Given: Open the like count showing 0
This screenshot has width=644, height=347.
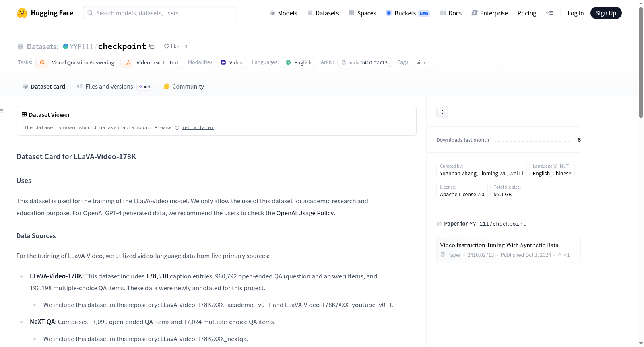Looking at the screenshot, I should [186, 46].
